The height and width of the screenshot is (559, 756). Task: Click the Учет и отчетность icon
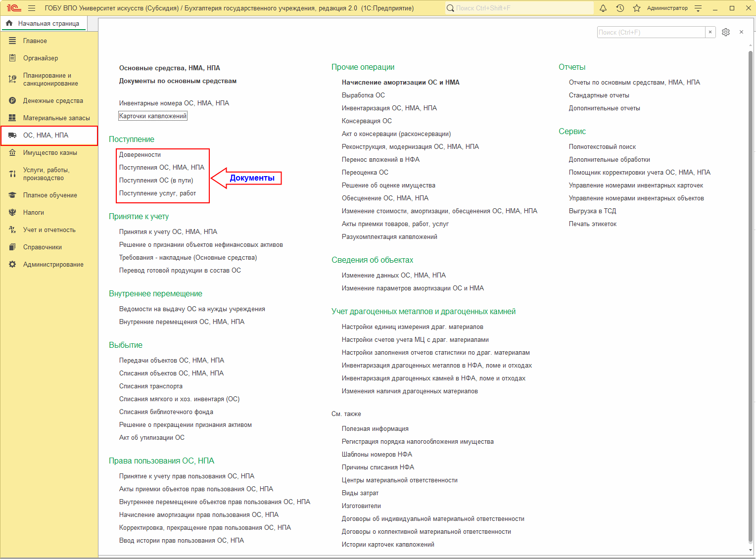tap(12, 230)
